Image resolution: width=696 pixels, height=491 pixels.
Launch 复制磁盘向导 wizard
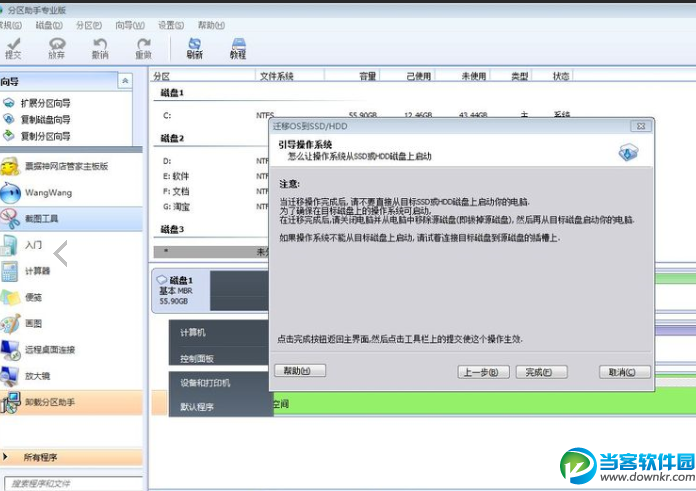(45, 119)
